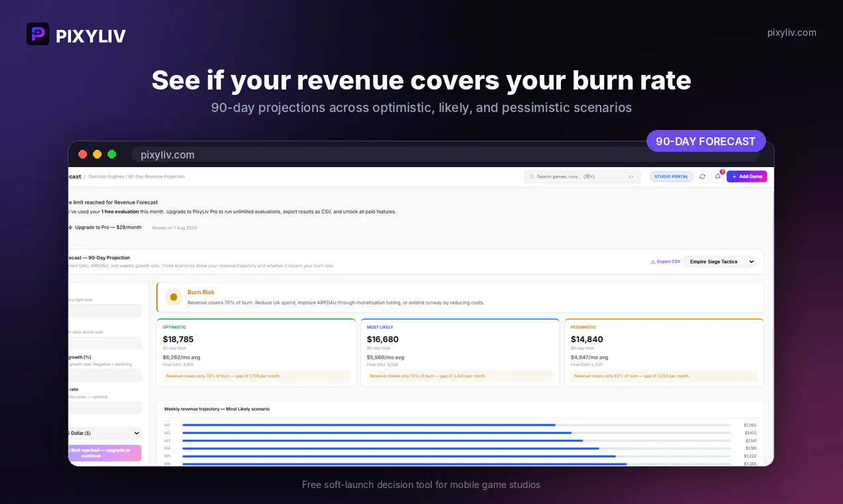The image size is (843, 504).
Task: Click the W4 row label
Action: pos(167,448)
